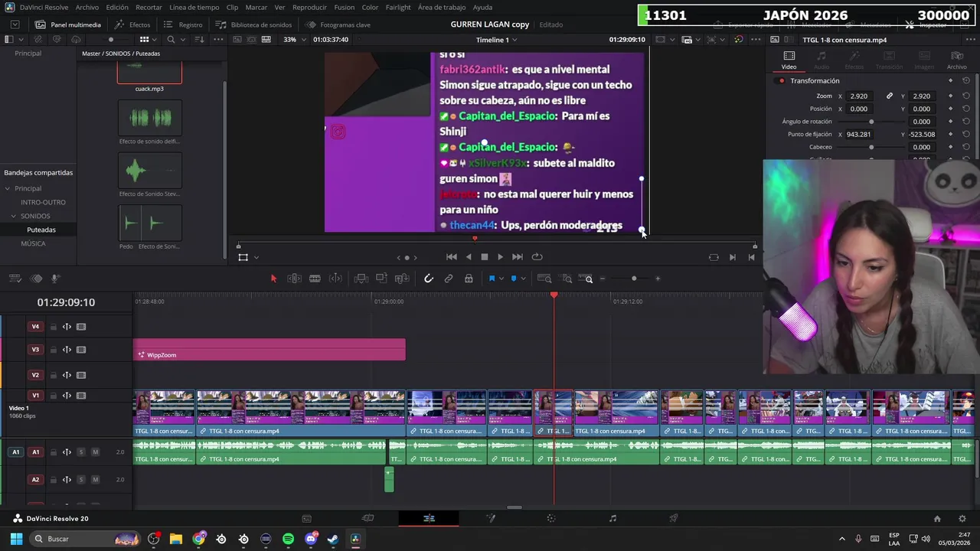Lock the V4 video track
The height and width of the screenshot is (551, 980).
pos(53,327)
